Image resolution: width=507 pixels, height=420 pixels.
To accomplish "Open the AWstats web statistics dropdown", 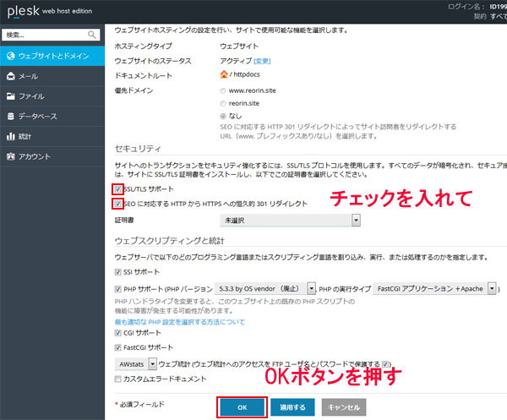I will tap(136, 364).
